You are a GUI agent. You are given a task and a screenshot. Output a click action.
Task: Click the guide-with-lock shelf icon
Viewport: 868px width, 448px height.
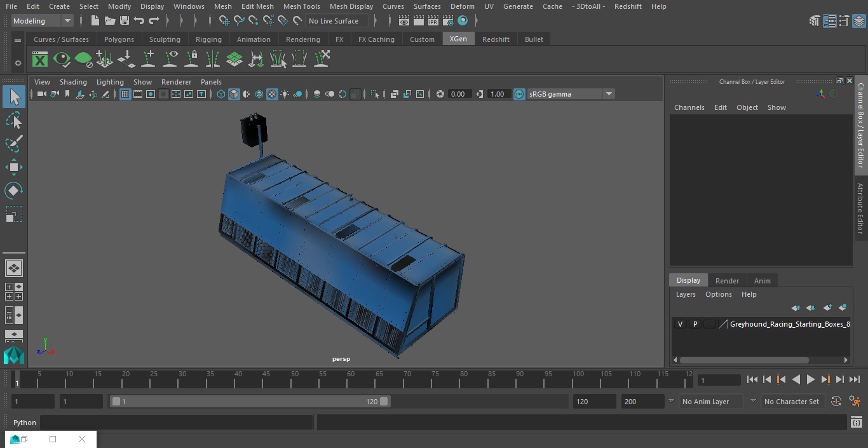[x=191, y=60]
